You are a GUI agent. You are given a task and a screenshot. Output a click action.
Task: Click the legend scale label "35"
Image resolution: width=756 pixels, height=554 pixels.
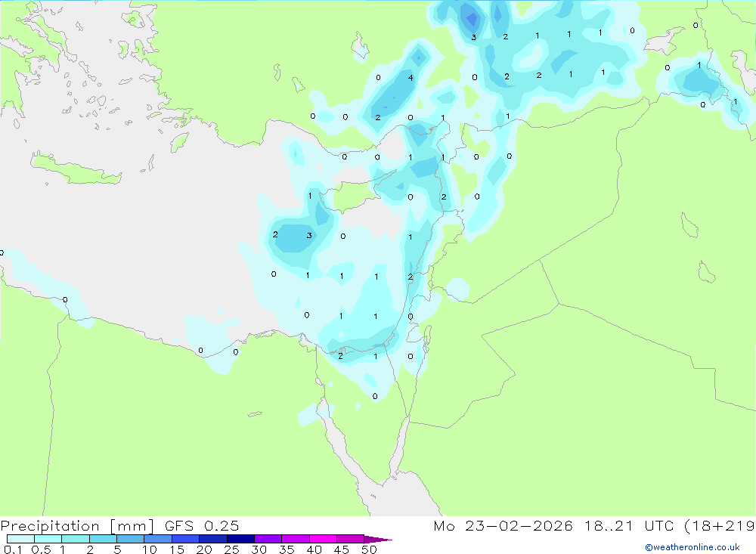(x=287, y=549)
